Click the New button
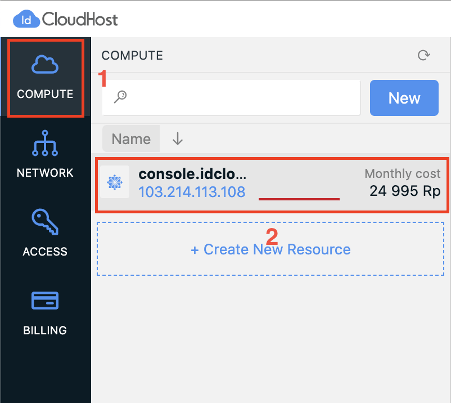This screenshot has height=403, width=451. pos(404,98)
